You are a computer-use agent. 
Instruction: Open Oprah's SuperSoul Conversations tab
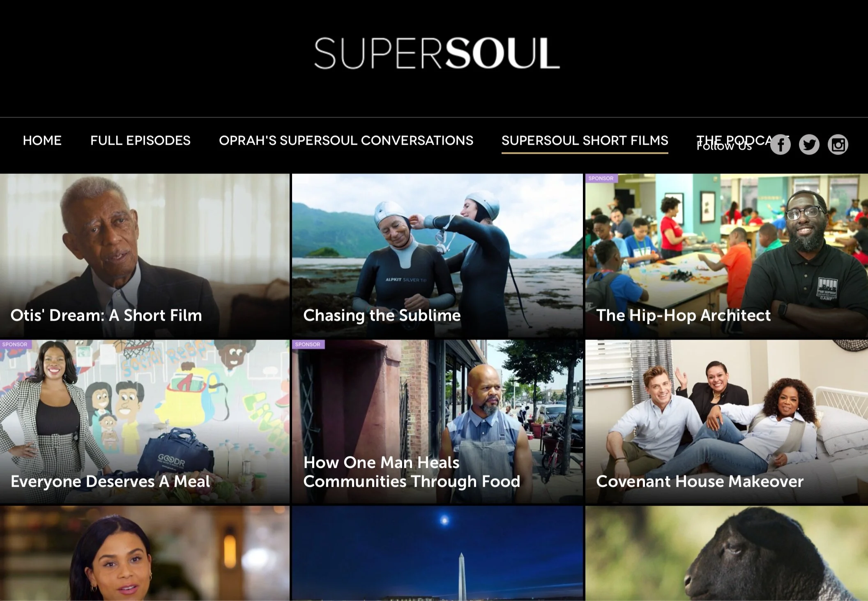[x=346, y=141]
